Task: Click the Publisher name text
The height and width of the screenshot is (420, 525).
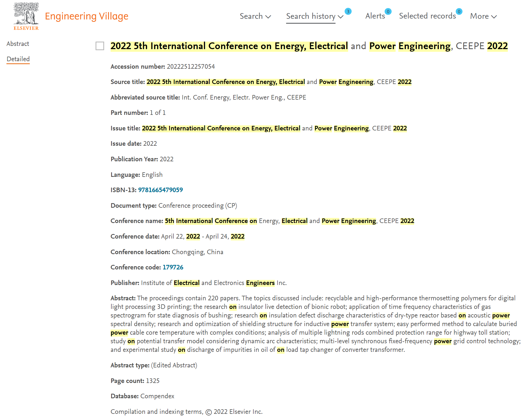Action: pos(214,283)
